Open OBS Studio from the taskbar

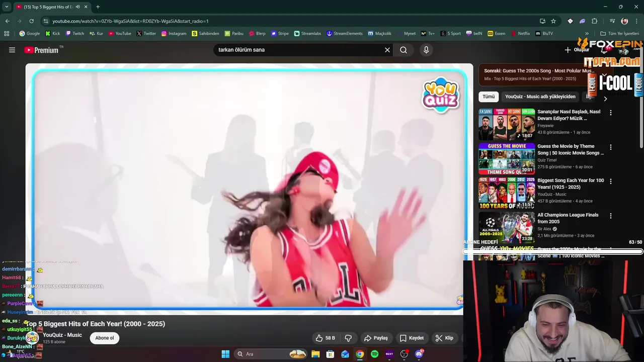(404, 354)
